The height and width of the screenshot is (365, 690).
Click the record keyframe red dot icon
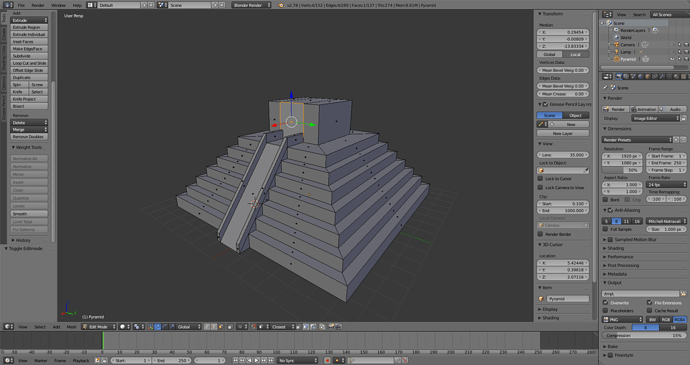coord(327,360)
